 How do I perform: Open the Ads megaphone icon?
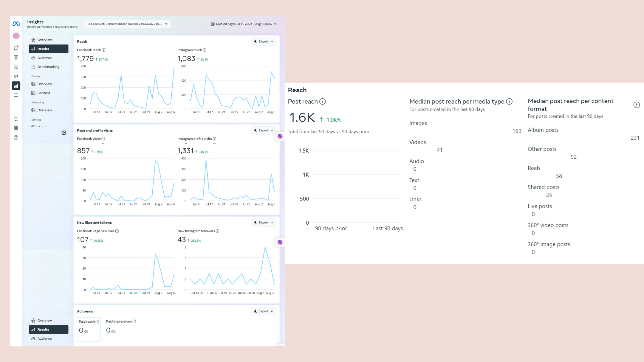16,76
